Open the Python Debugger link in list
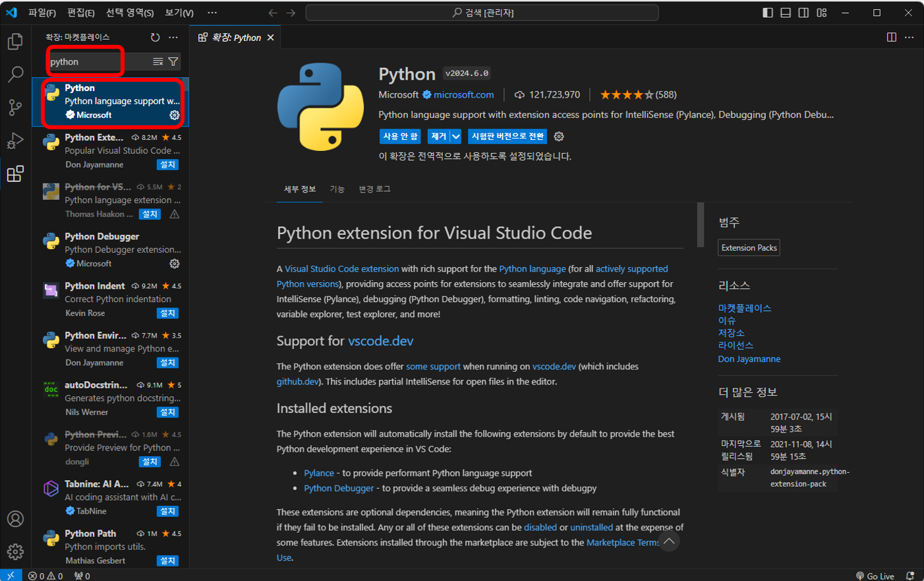 [339, 489]
